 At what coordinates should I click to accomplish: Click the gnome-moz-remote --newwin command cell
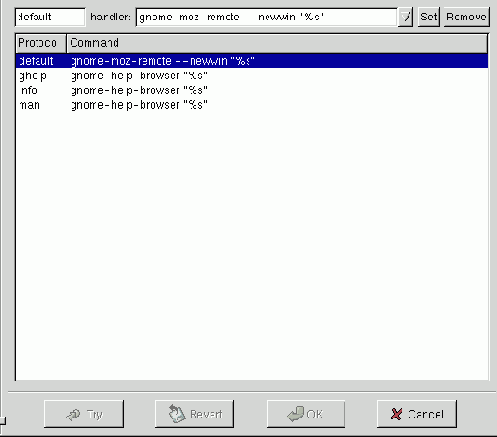(163, 61)
